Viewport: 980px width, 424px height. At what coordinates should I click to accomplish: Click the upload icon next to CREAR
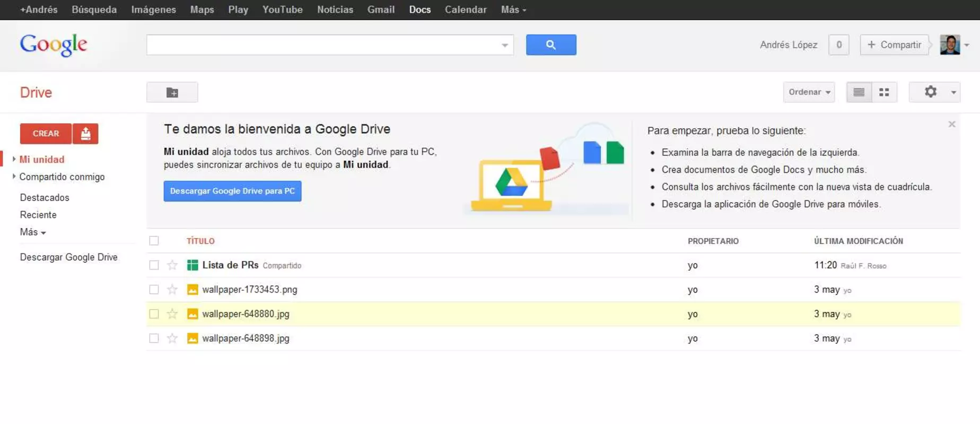(x=85, y=134)
